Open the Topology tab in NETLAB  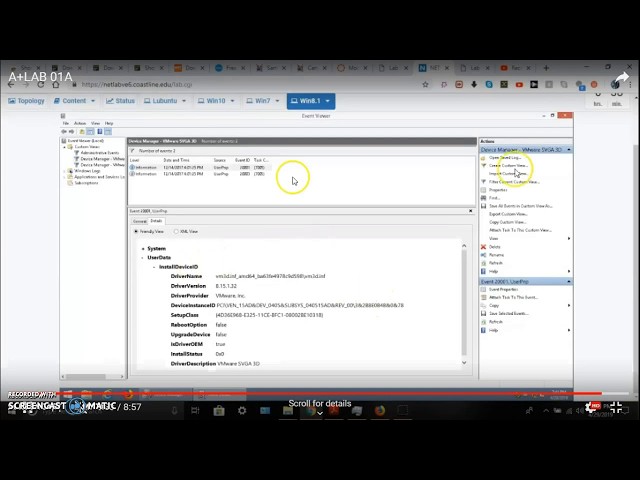pos(26,101)
